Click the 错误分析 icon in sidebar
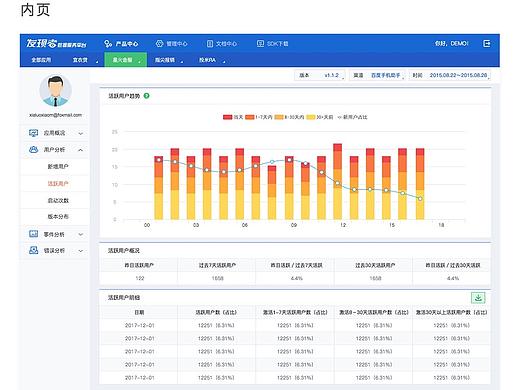The height and width of the screenshot is (390, 520). click(x=33, y=250)
